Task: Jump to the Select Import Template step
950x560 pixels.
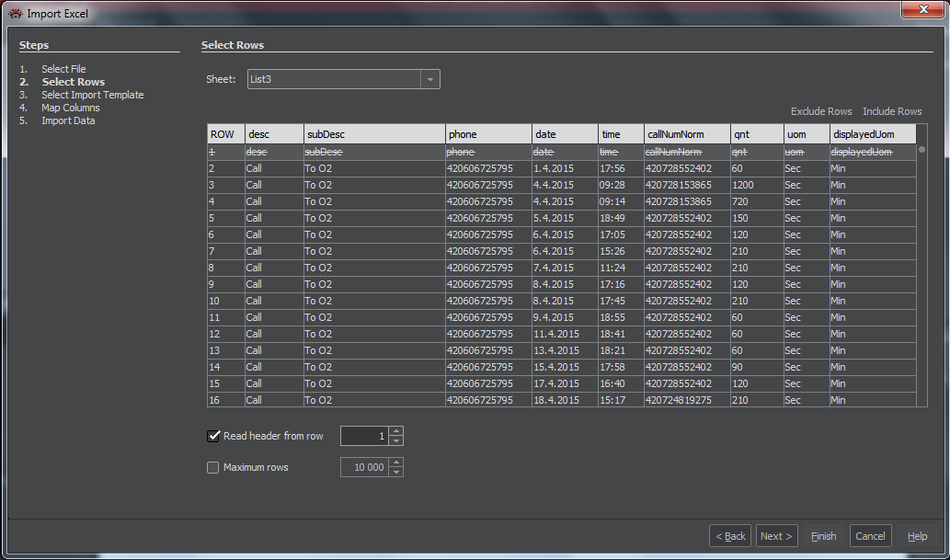Action: pos(92,95)
